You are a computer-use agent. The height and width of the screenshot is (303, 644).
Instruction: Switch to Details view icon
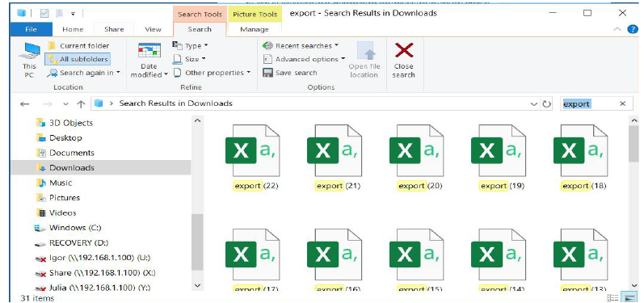pyautogui.click(x=612, y=297)
